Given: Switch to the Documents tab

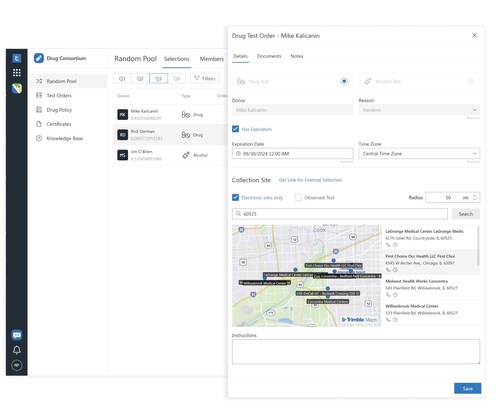Looking at the screenshot, I should pos(269,56).
